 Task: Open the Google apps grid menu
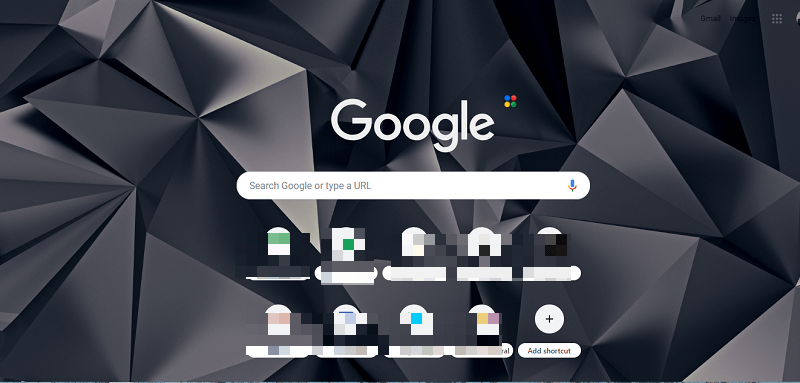coord(777,19)
